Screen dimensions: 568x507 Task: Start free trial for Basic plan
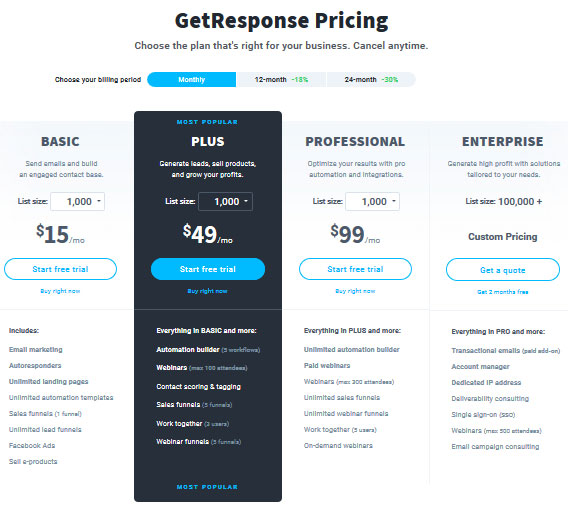(60, 269)
